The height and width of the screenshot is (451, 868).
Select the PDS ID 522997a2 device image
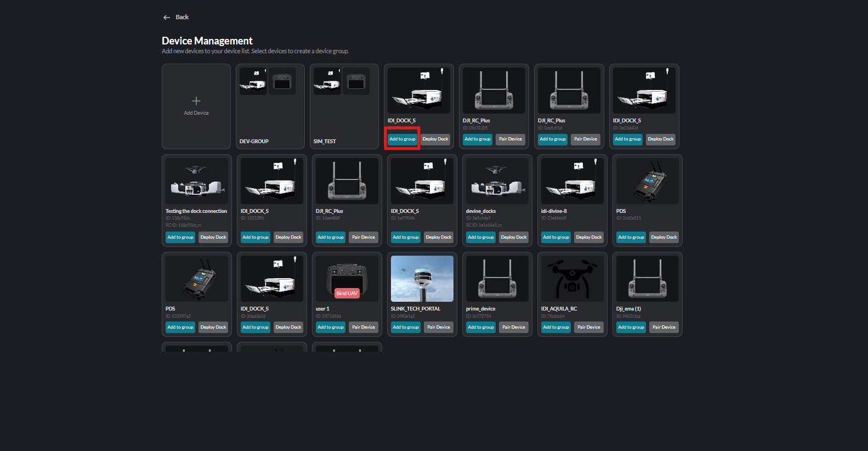[197, 279]
